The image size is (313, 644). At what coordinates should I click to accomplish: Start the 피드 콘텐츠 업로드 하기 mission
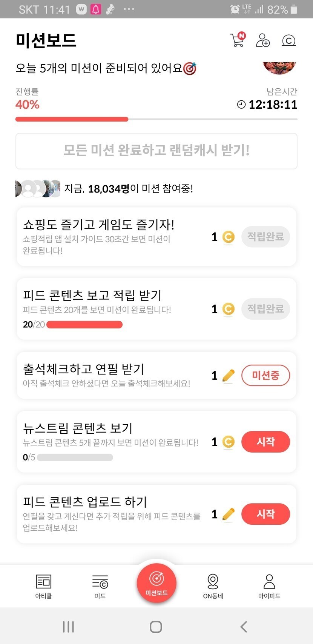[x=265, y=514]
